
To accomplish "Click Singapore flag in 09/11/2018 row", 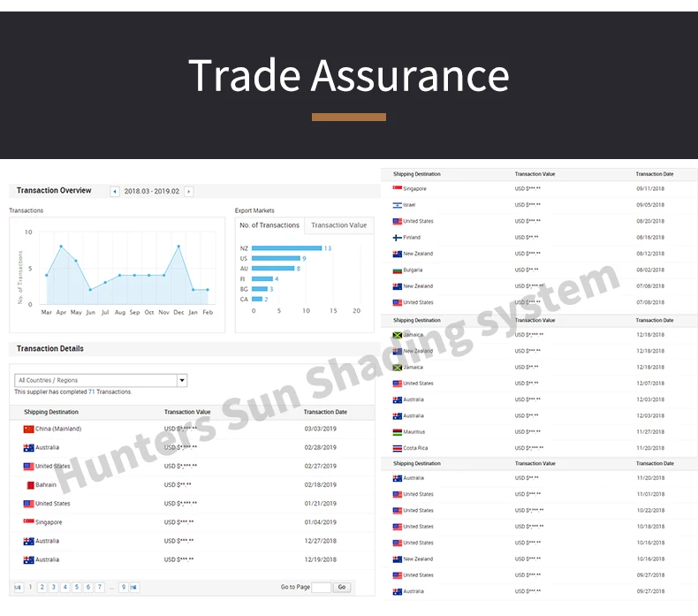I will 397,188.
